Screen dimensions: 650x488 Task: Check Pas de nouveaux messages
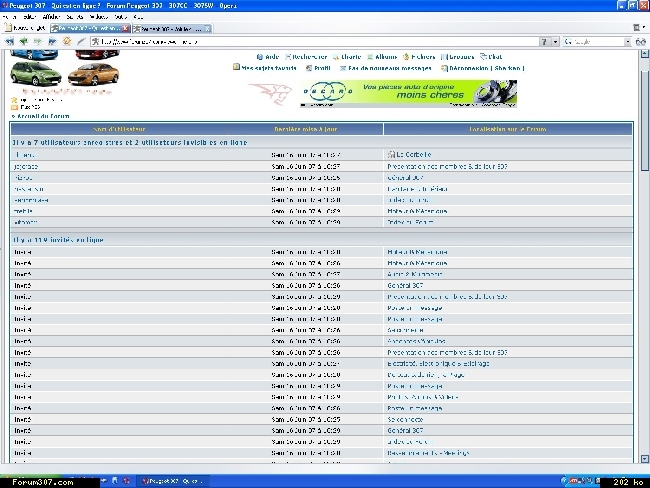pyautogui.click(x=386, y=68)
